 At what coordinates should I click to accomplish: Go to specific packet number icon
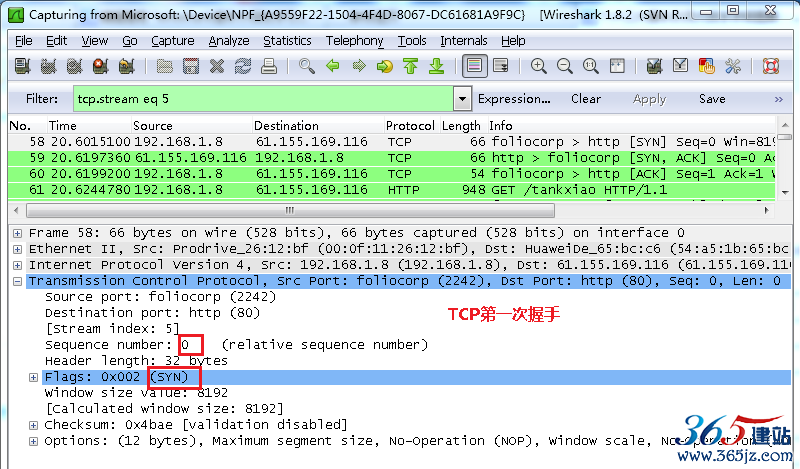point(385,66)
